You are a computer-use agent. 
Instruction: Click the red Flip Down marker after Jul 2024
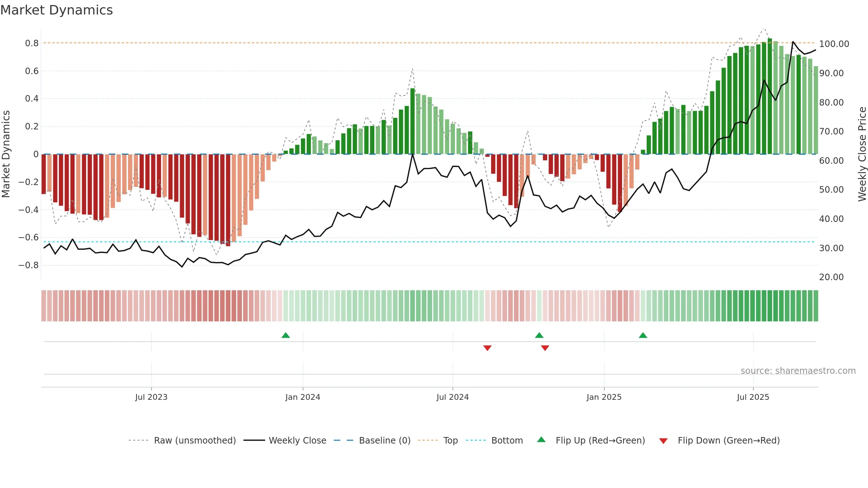click(x=488, y=348)
